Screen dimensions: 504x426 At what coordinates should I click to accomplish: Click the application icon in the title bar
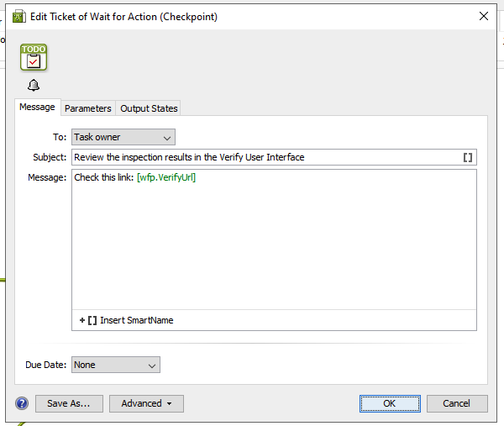(x=18, y=16)
